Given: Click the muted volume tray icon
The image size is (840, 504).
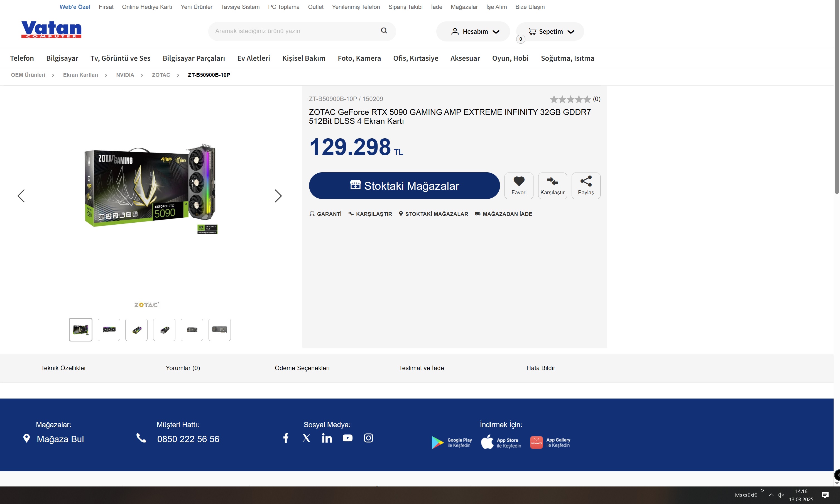Looking at the screenshot, I should click(x=781, y=495).
